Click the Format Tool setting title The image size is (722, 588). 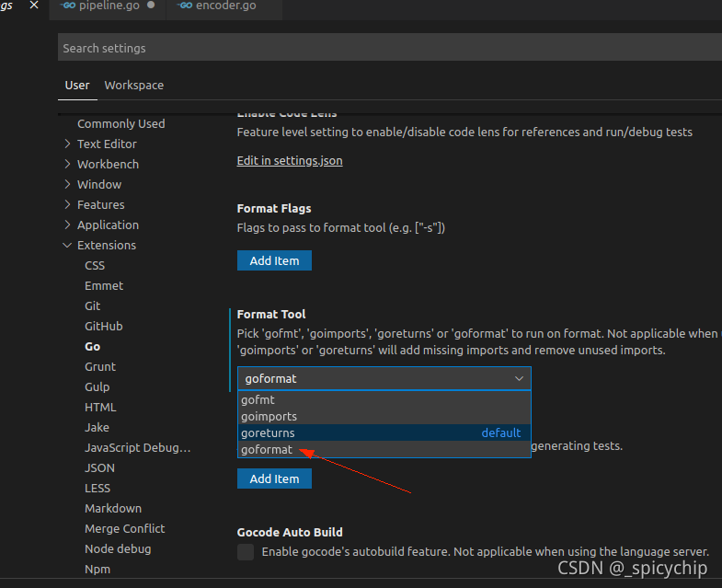click(x=271, y=315)
